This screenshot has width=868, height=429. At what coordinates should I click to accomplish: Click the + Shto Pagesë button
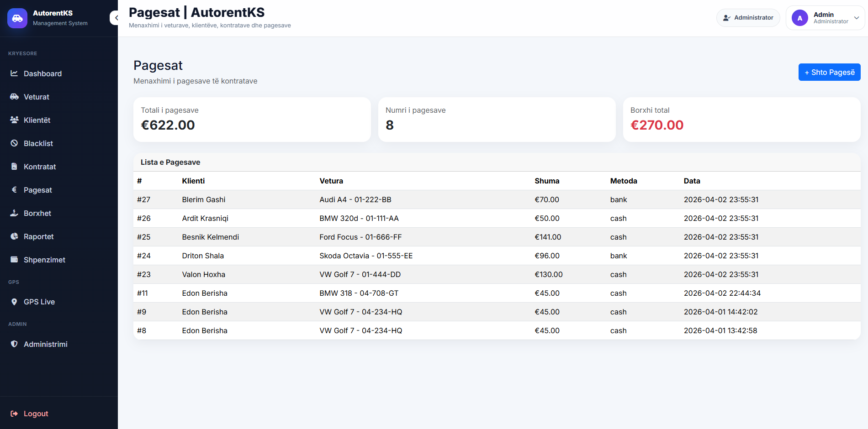829,72
